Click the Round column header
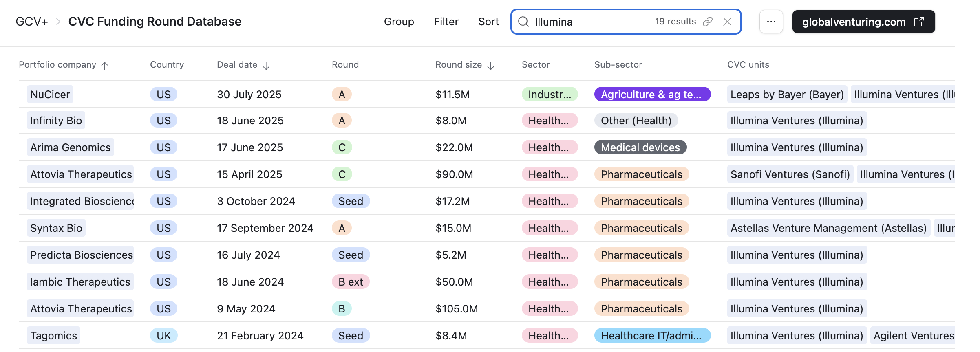Viewport: 980px width, 352px height. tap(345, 64)
